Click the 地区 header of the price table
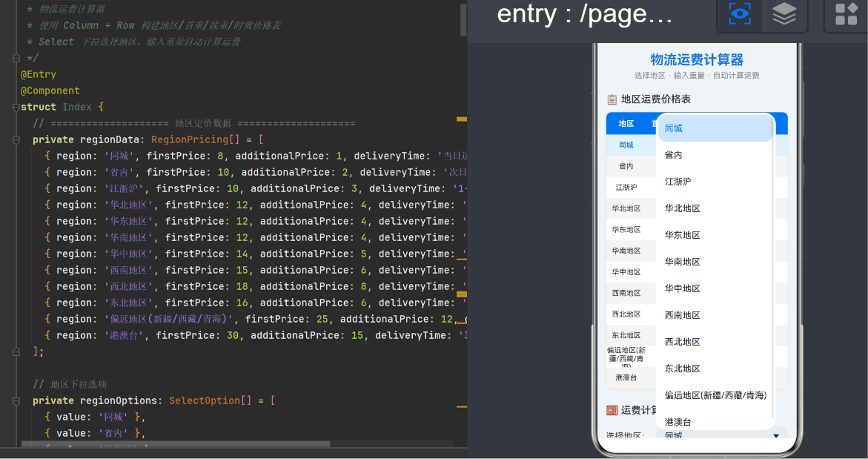 pyautogui.click(x=626, y=124)
